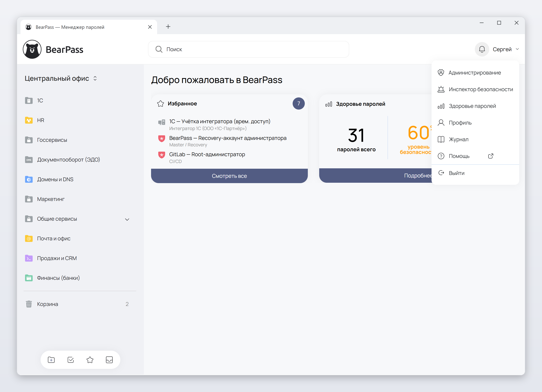542x392 pixels.
Task: Click the Смотреть все button
Action: click(229, 176)
